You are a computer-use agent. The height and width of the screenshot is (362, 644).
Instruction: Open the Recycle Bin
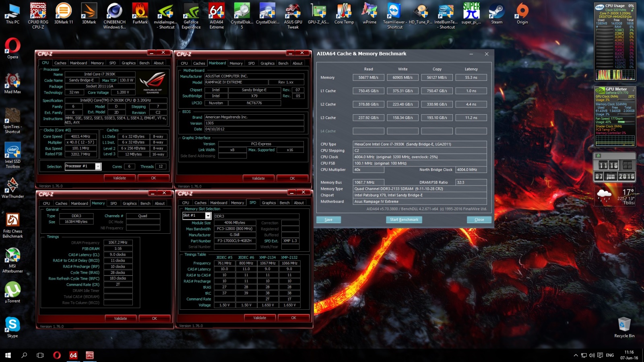624,325
